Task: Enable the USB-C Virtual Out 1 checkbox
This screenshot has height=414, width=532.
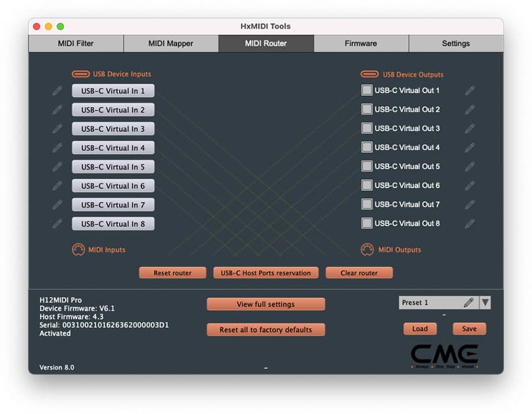Action: (366, 90)
